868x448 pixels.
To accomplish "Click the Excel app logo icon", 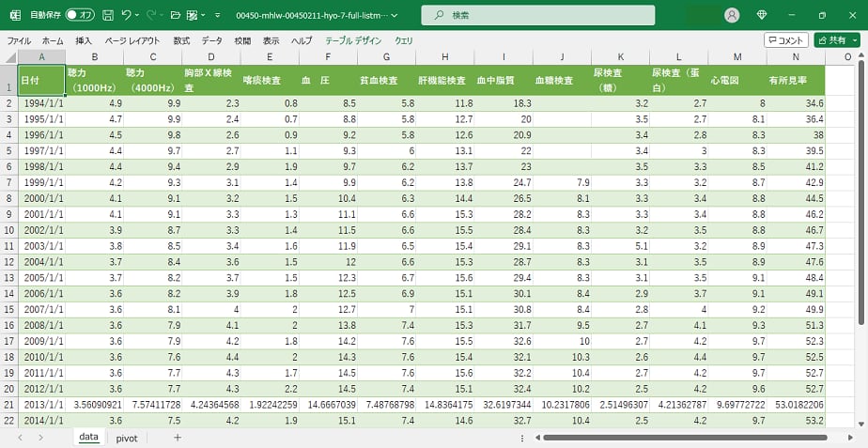I will point(15,15).
